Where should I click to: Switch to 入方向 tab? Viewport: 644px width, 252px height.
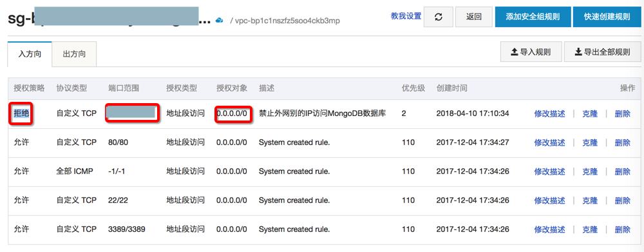click(30, 54)
